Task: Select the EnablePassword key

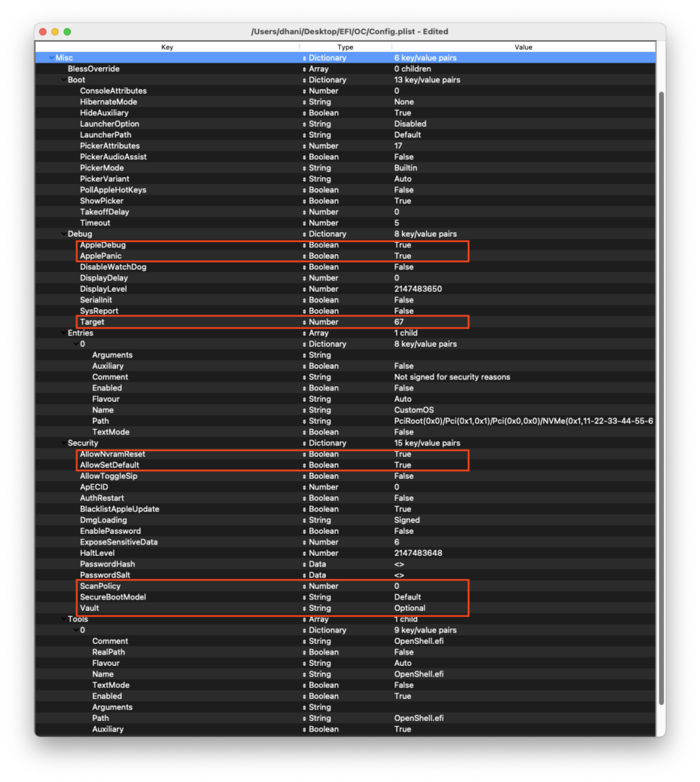Action: click(111, 531)
